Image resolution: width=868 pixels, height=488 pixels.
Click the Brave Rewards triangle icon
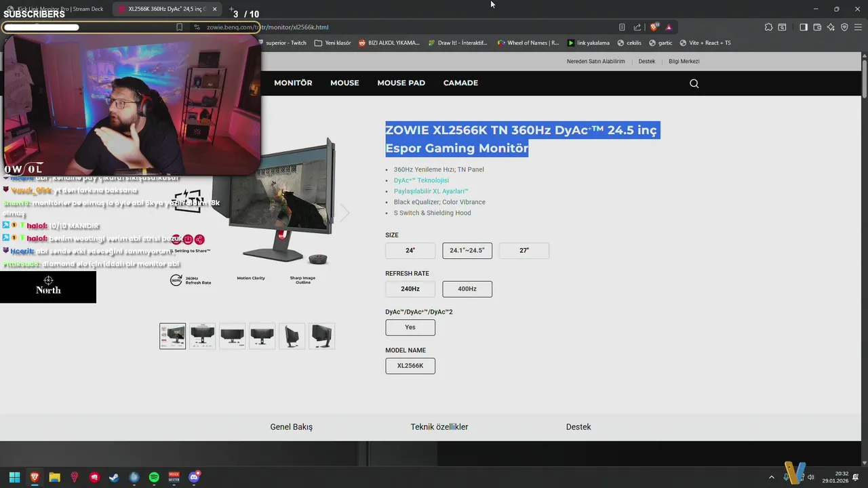point(669,27)
